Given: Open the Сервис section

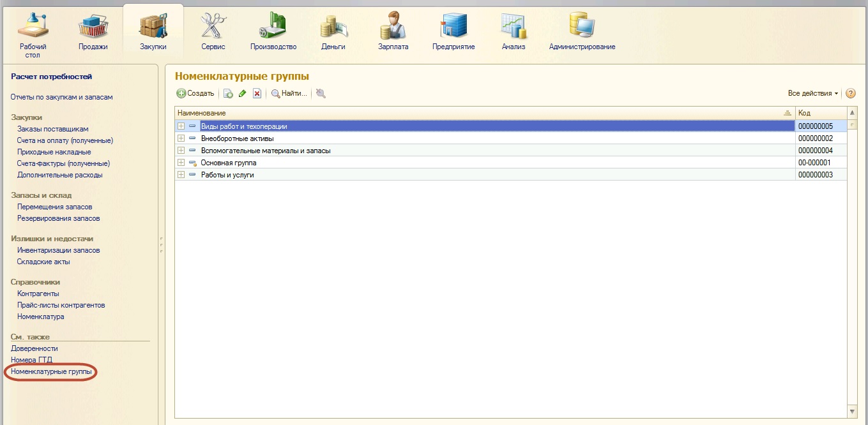Looking at the screenshot, I should click(213, 33).
